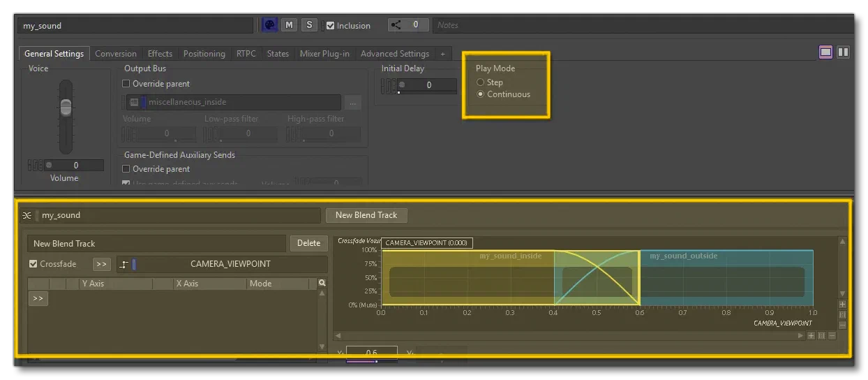Delete the blend track
This screenshot has width=868, height=380.
coord(308,243)
